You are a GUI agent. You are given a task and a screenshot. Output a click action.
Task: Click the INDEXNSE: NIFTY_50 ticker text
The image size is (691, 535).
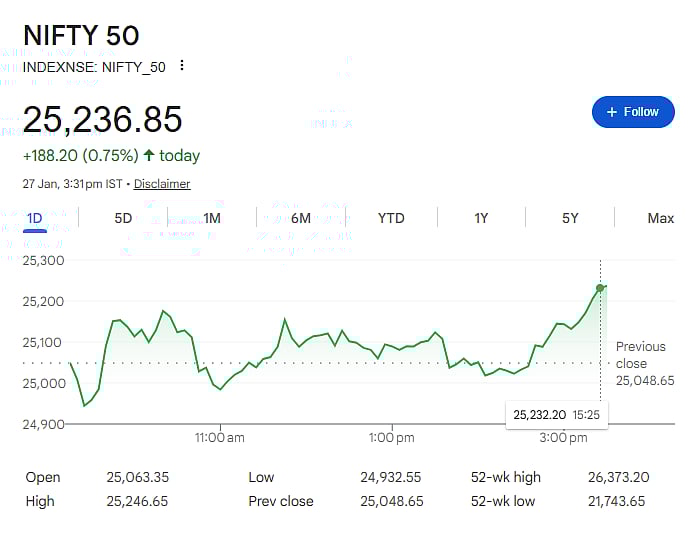tap(94, 66)
